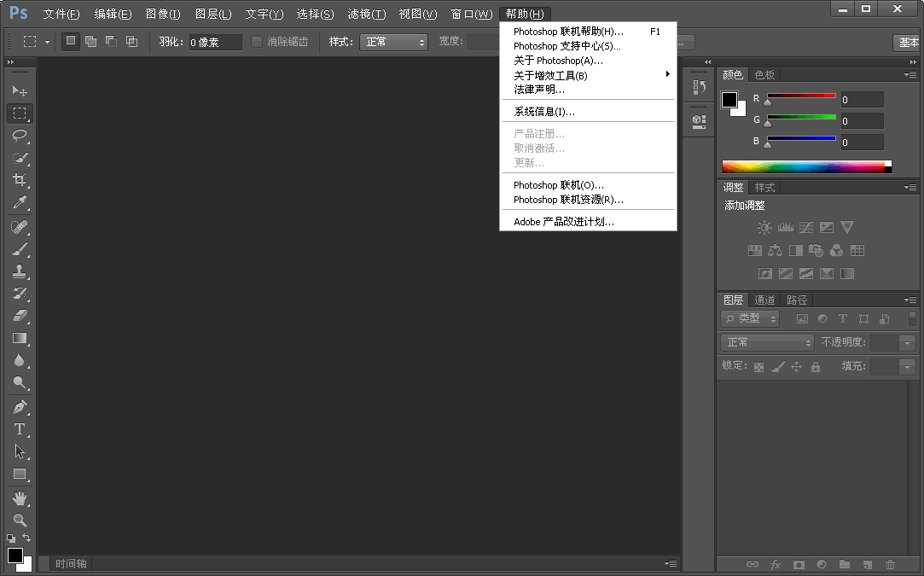Screen dimensions: 924x576
Task: Select the Gradient tool
Action: click(x=20, y=339)
